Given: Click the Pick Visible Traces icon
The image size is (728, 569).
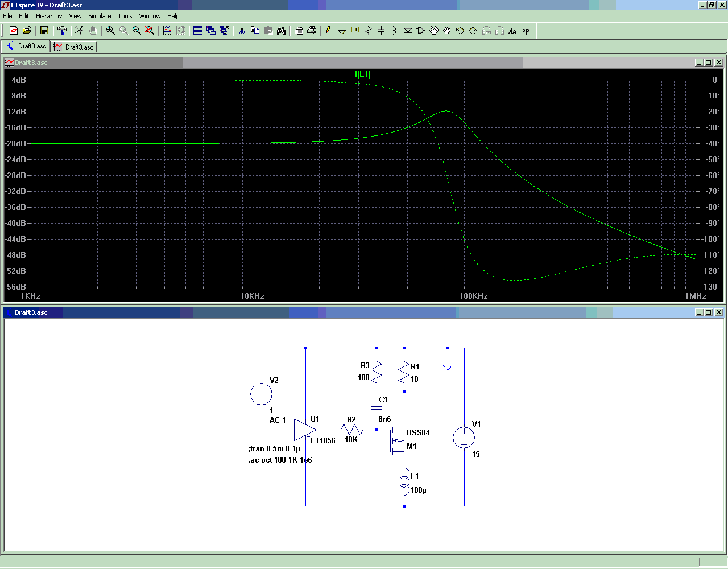Looking at the screenshot, I should [x=167, y=31].
